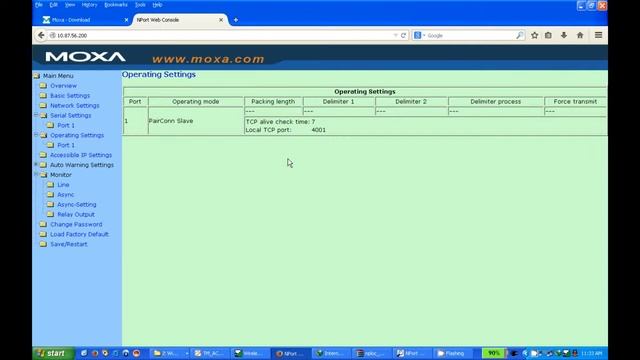Open the History menu
The width and height of the screenshot is (640, 360).
pos(89,5)
